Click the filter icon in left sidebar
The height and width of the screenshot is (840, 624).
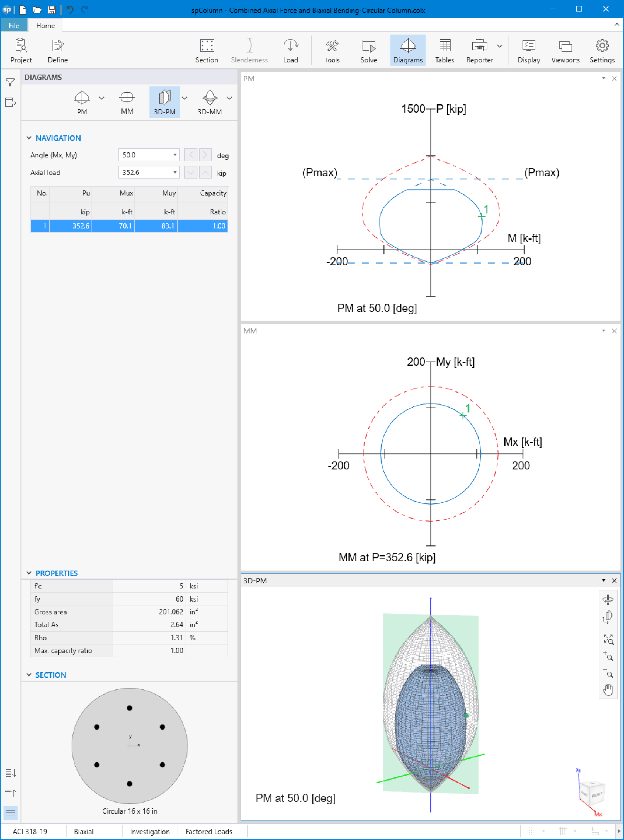(x=10, y=82)
